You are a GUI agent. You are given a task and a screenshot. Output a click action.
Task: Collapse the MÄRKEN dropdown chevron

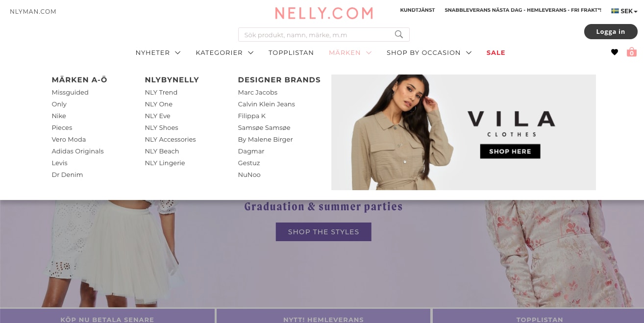coord(369,52)
